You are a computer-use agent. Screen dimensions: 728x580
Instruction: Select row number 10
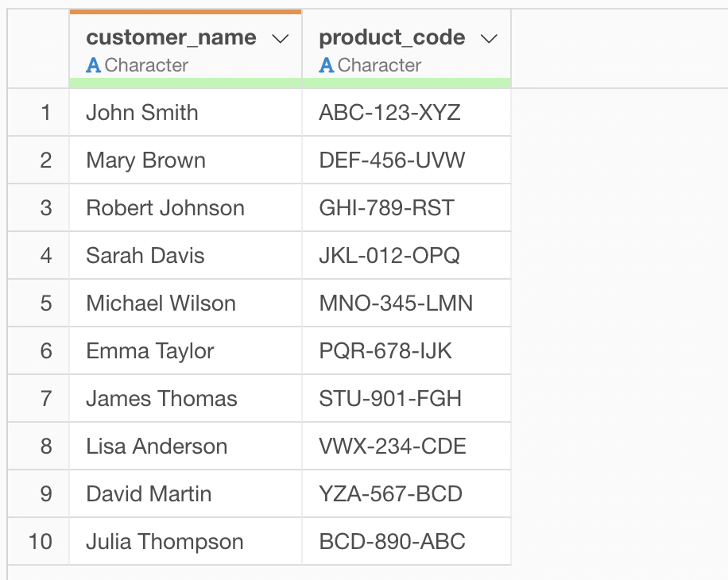click(40, 542)
